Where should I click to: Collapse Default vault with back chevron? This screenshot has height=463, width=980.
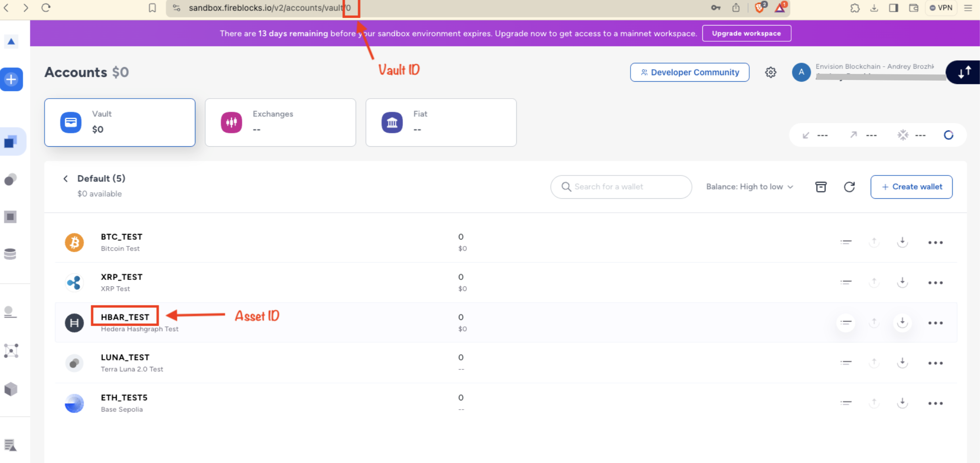pos(65,179)
